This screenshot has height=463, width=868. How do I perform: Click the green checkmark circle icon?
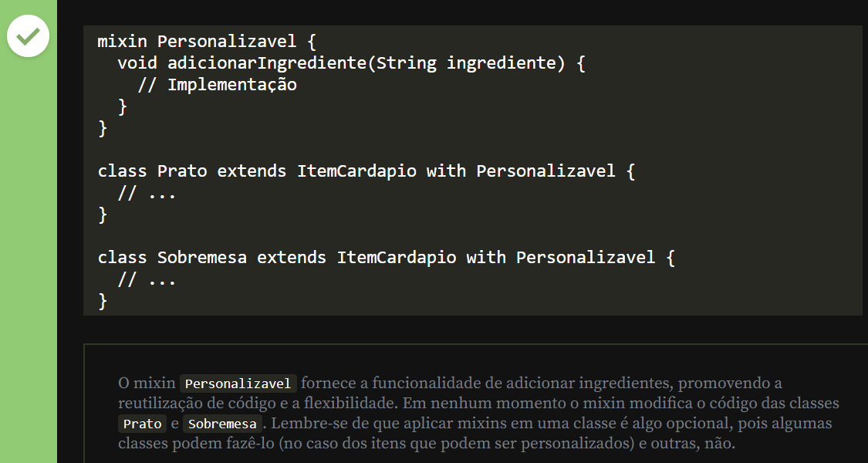29,36
